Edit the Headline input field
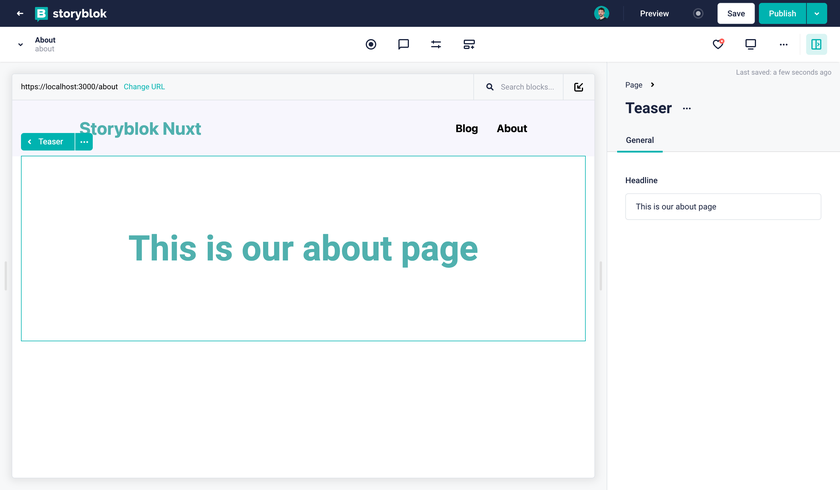Viewport: 840px width, 490px height. (723, 207)
